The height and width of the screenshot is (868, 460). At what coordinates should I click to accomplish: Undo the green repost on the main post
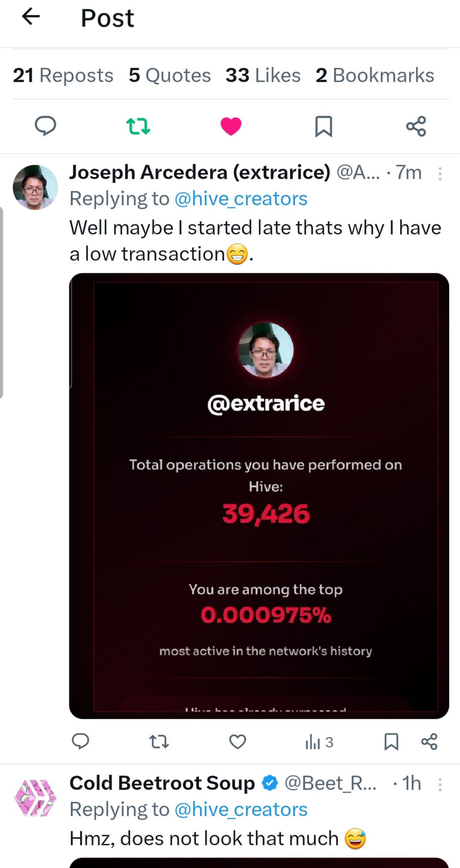[x=138, y=126]
